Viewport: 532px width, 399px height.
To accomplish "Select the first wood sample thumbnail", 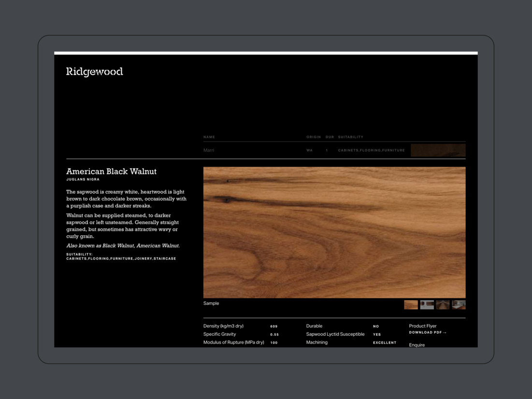I will tap(411, 304).
